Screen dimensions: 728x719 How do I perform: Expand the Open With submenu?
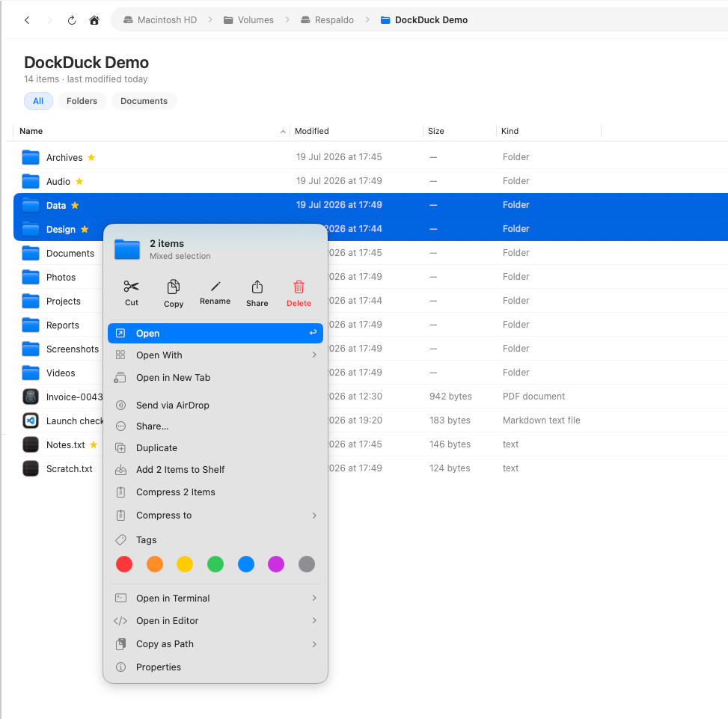pyautogui.click(x=314, y=355)
